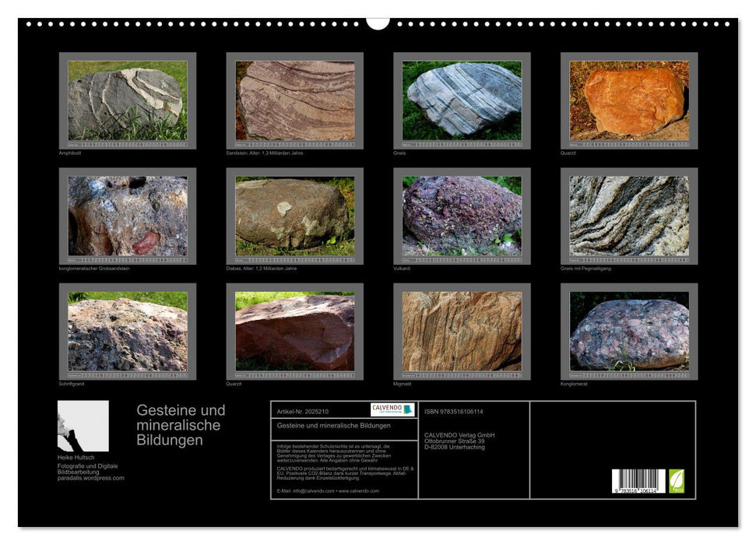Click the info@calvendo.com email link

(315, 491)
